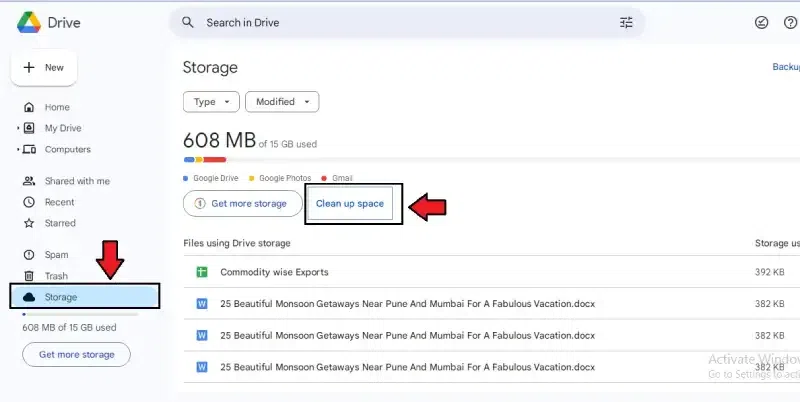This screenshot has height=402, width=800.
Task: Click the Commodity wise Exports Sheets icon
Action: (202, 272)
